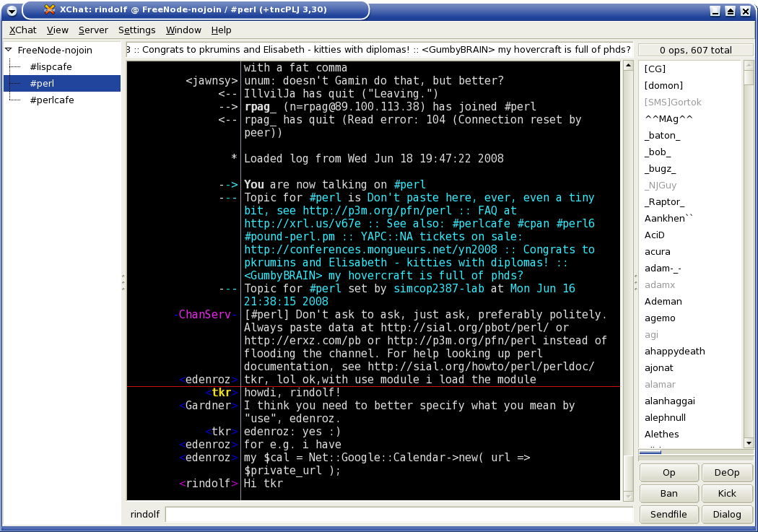
Task: Select the #perl channel in the tree
Action: pyautogui.click(x=62, y=83)
